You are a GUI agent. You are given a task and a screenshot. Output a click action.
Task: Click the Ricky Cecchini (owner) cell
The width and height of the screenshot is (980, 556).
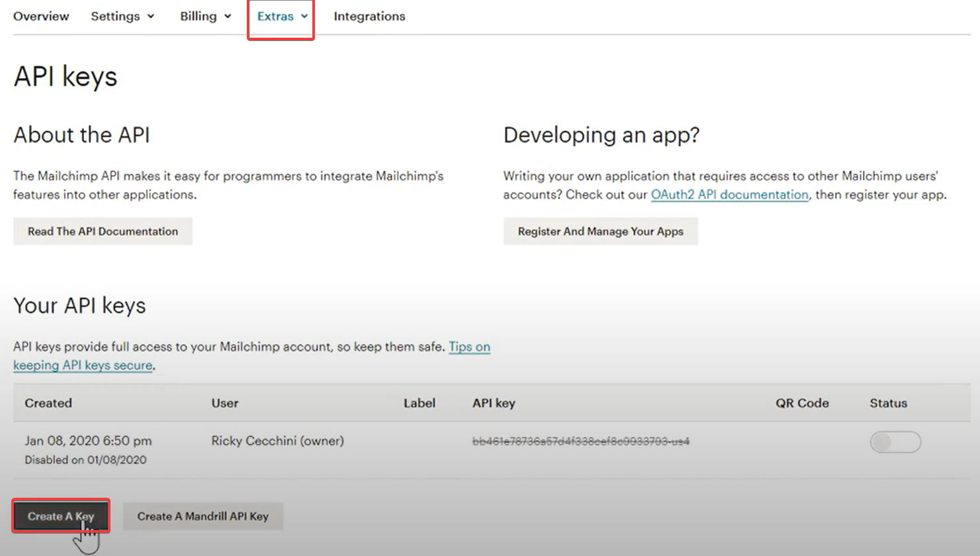click(x=277, y=441)
